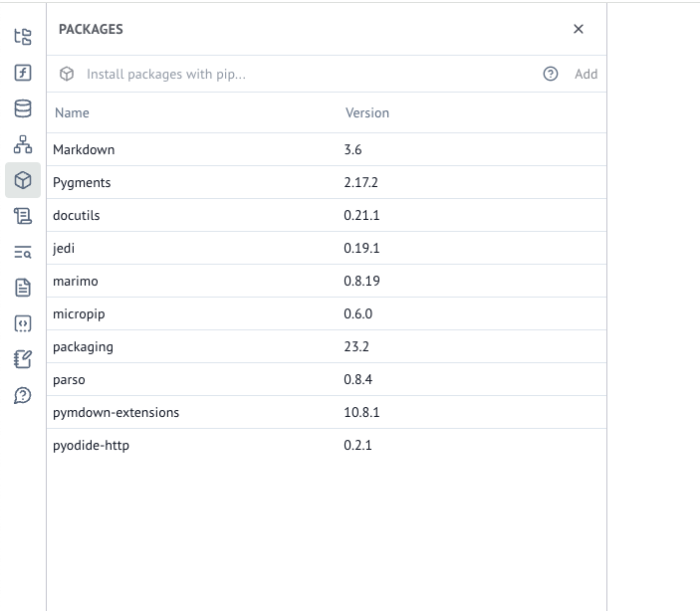This screenshot has height=611, width=700.
Task: Open the outline scroll icon
Action: pyautogui.click(x=23, y=216)
